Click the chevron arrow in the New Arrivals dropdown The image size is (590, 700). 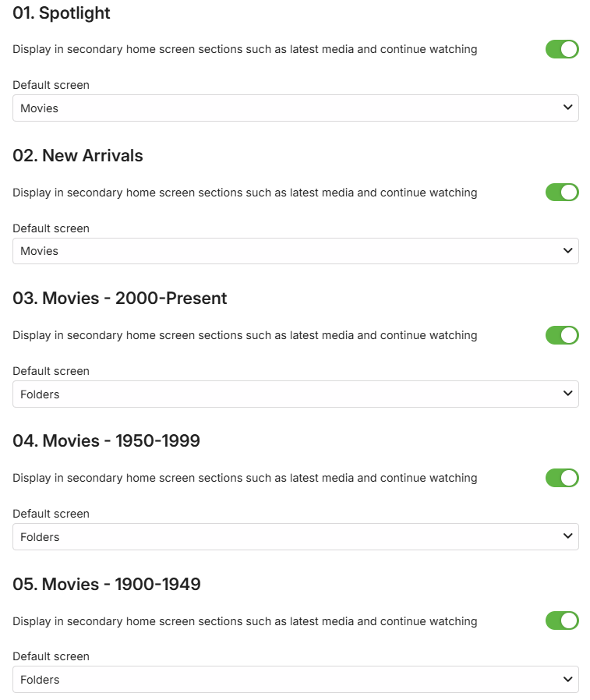[x=567, y=250]
